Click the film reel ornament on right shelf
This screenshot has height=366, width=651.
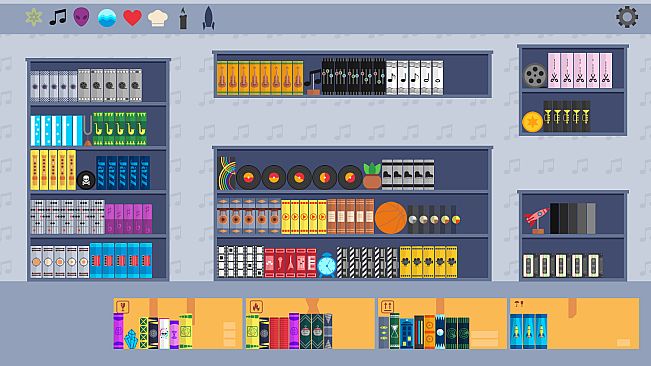pos(535,75)
